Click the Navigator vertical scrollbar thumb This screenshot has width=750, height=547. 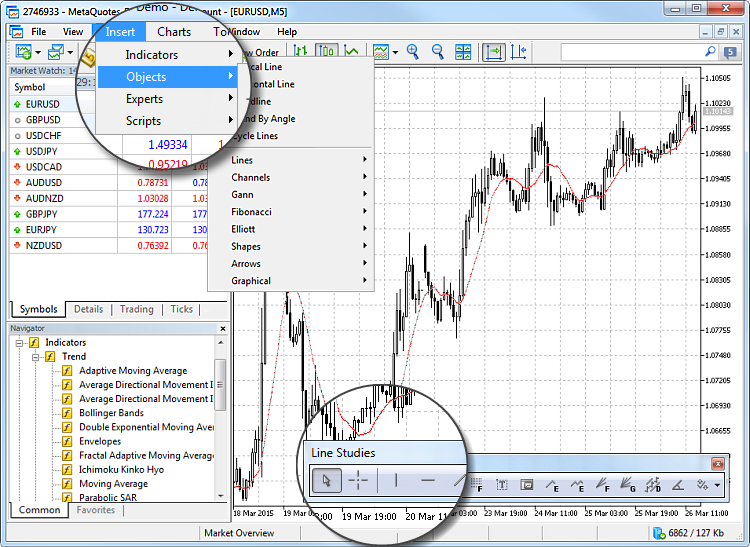click(x=220, y=385)
